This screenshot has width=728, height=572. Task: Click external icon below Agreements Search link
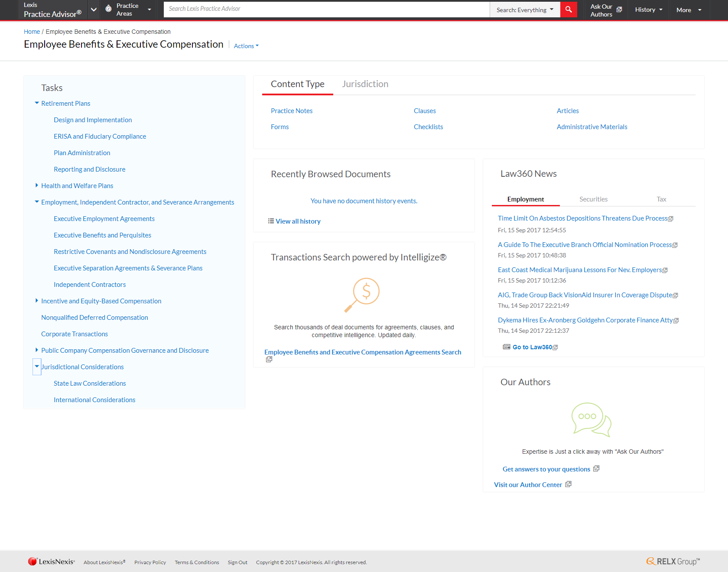pyautogui.click(x=269, y=359)
